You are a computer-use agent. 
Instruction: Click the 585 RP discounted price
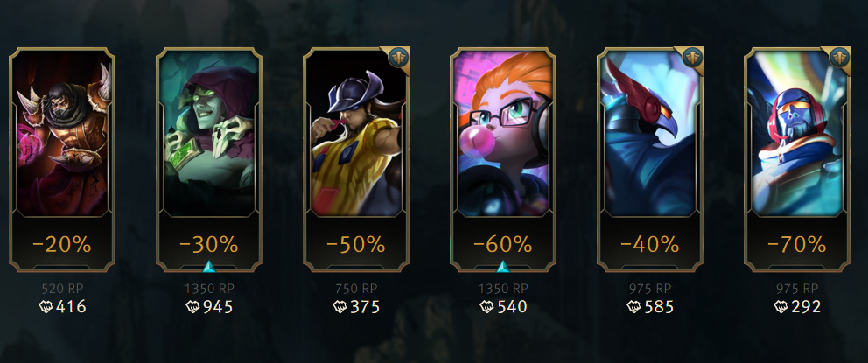click(x=659, y=306)
